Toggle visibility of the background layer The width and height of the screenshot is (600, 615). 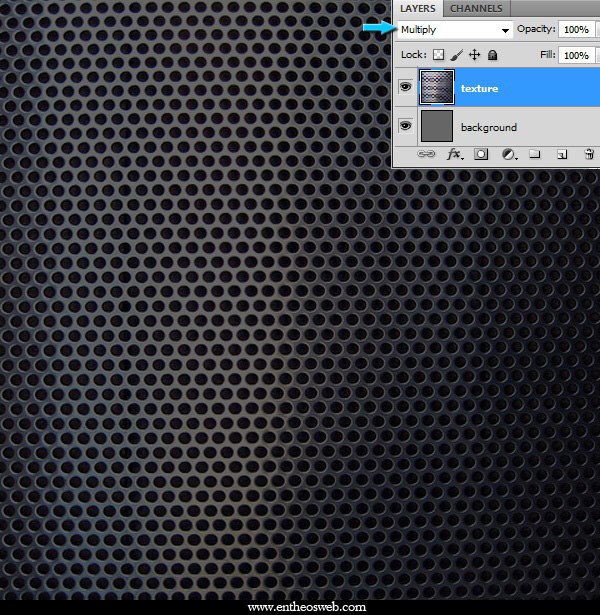click(406, 126)
